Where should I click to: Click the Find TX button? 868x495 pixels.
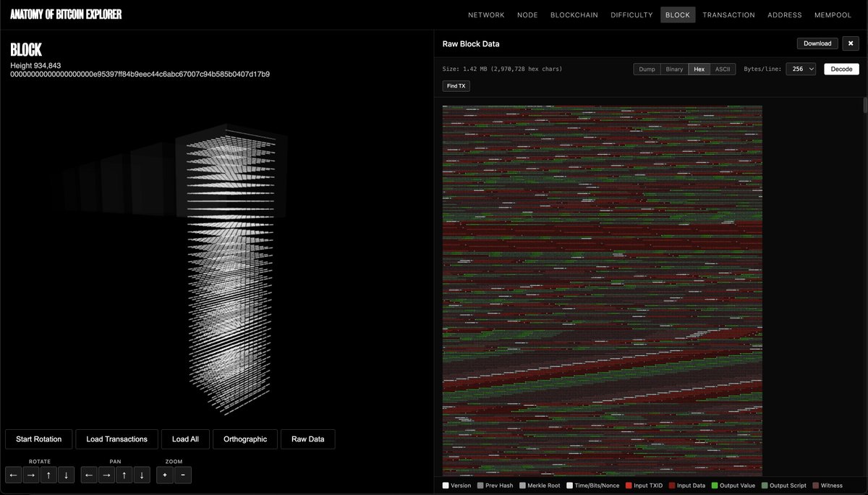456,85
